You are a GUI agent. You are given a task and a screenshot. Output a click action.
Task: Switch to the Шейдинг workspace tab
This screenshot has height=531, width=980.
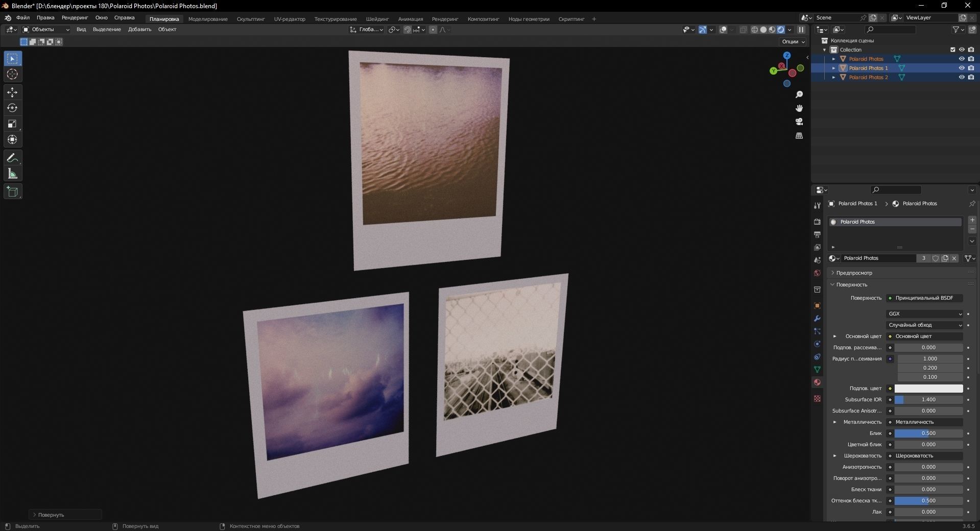(x=377, y=19)
